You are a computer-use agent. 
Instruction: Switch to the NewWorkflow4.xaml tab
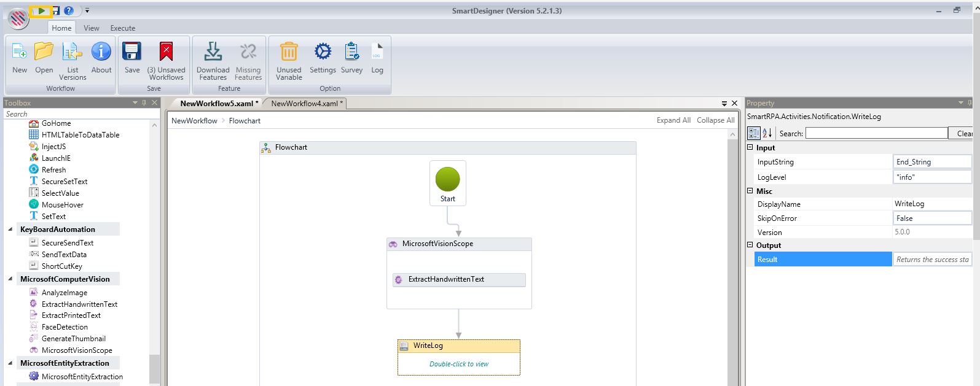tap(307, 104)
